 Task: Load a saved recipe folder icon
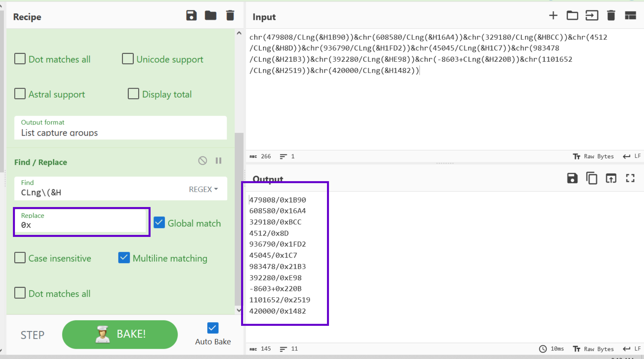211,16
